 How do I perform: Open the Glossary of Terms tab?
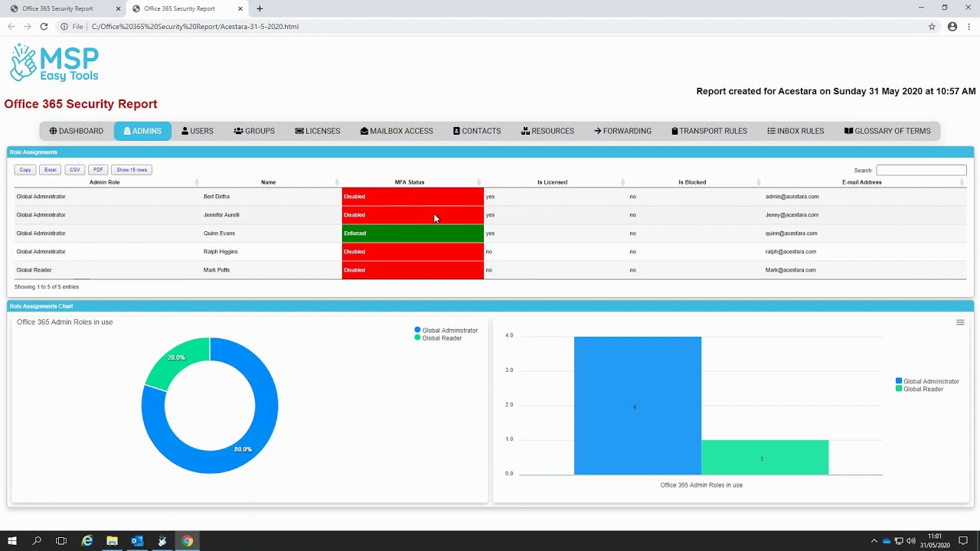click(887, 131)
